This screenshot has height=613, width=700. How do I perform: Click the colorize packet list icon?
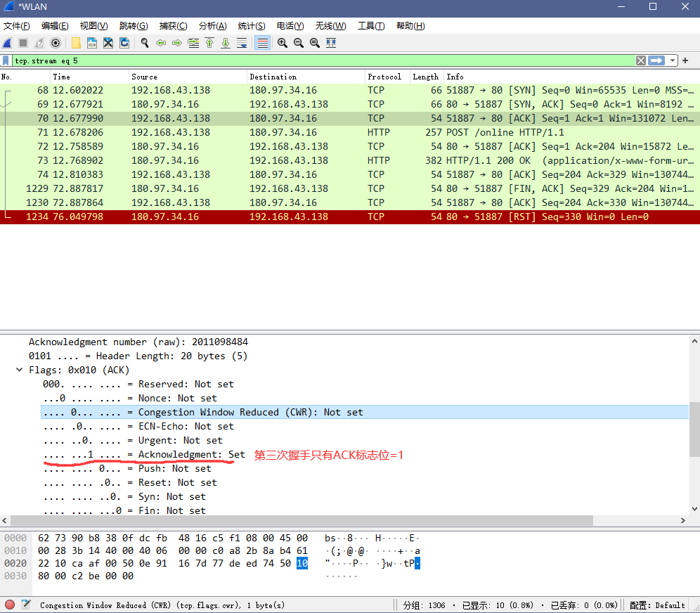260,43
